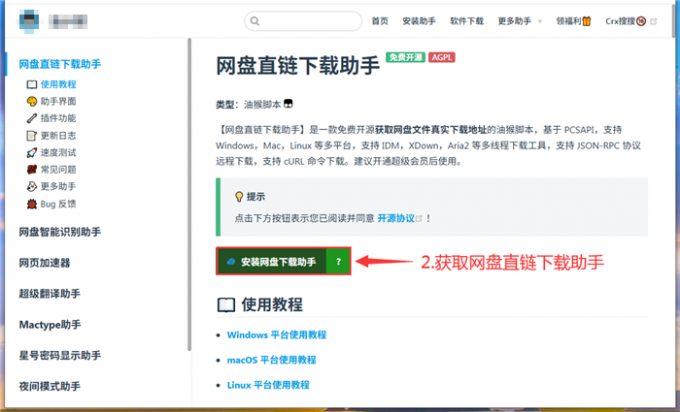Click the 使用教程 section heading text
This screenshot has width=680, height=412.
pos(272,305)
